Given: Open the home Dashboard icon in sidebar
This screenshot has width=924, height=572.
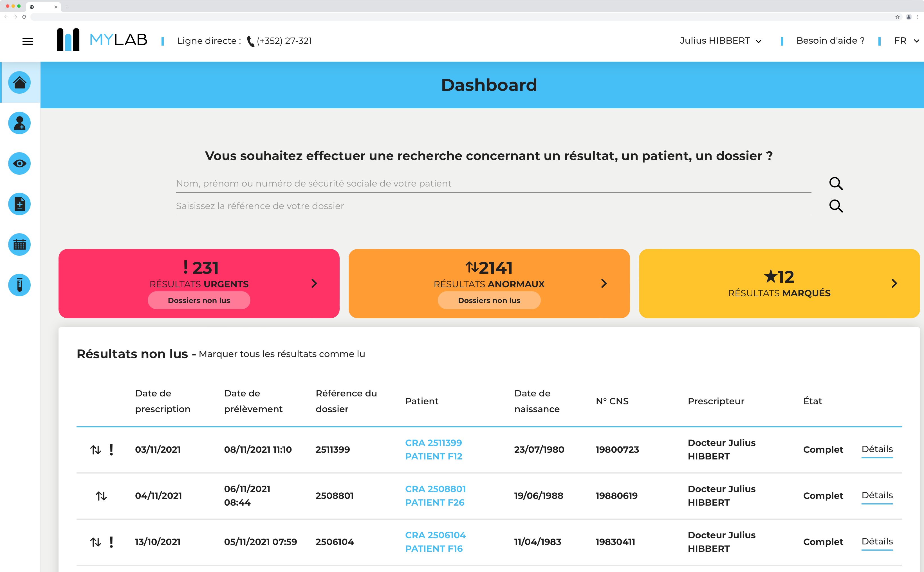Looking at the screenshot, I should click(19, 82).
